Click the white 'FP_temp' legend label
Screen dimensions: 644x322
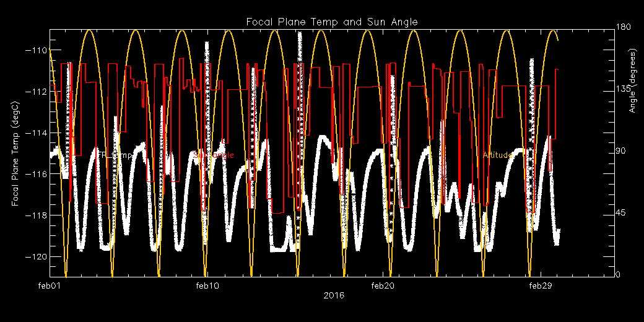(x=115, y=155)
